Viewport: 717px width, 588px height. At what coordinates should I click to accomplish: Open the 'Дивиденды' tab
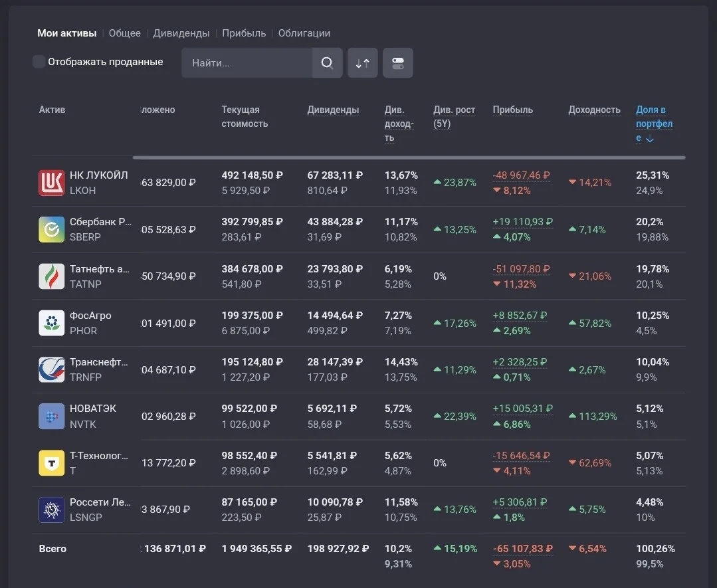(181, 33)
